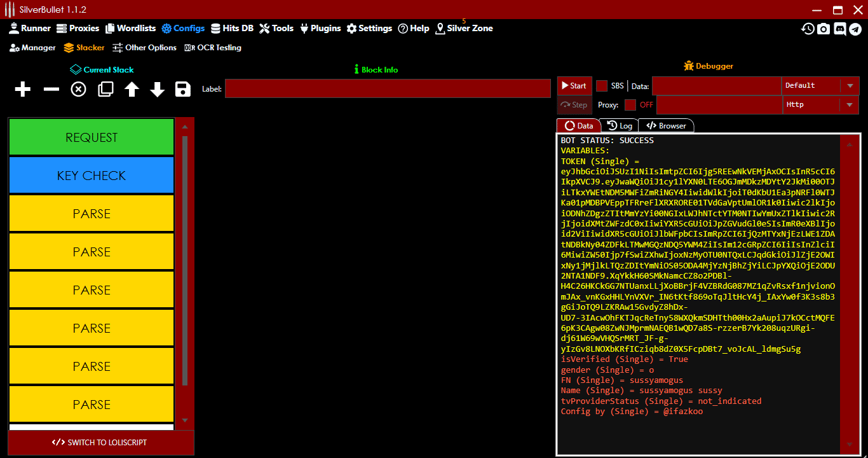Viewport: 868px width, 458px height.
Task: Open the Discord icon link
Action: click(x=839, y=29)
